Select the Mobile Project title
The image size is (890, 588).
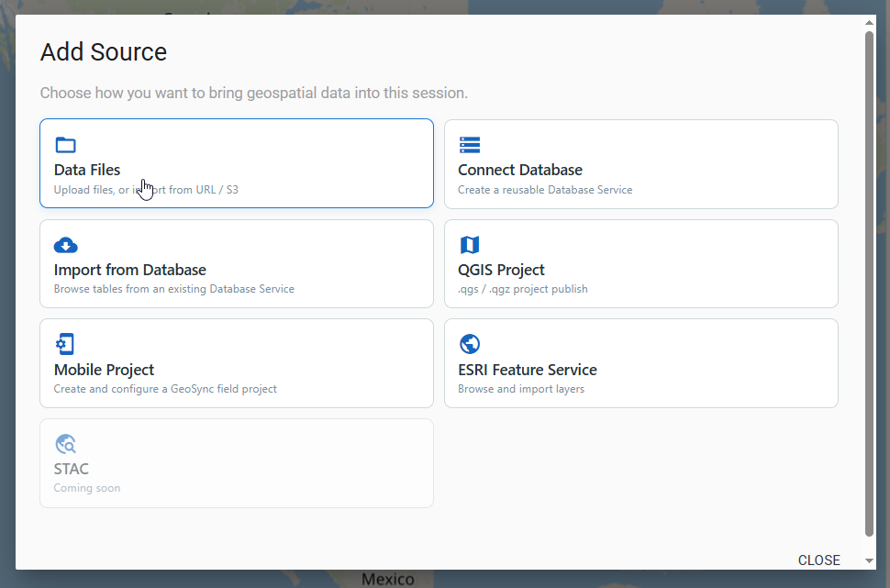coord(104,370)
